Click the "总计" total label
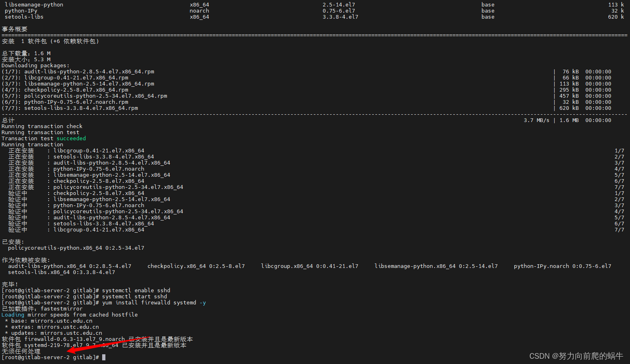Screen dimensions: 630x364 point(8,120)
